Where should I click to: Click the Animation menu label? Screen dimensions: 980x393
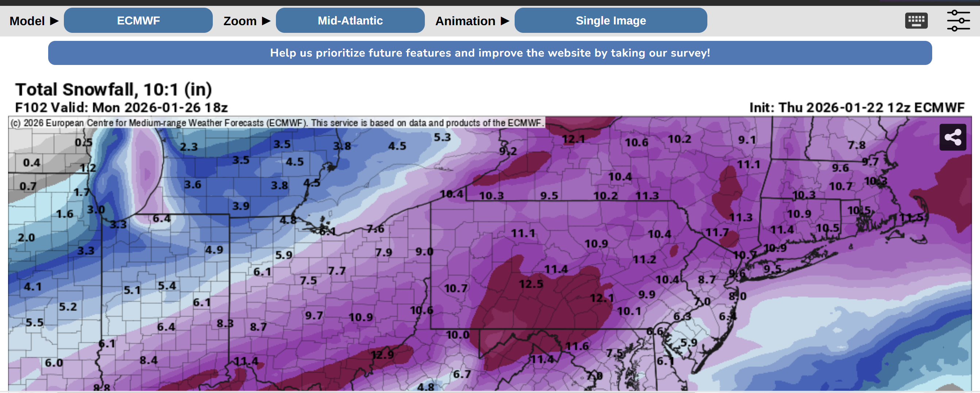coord(465,21)
